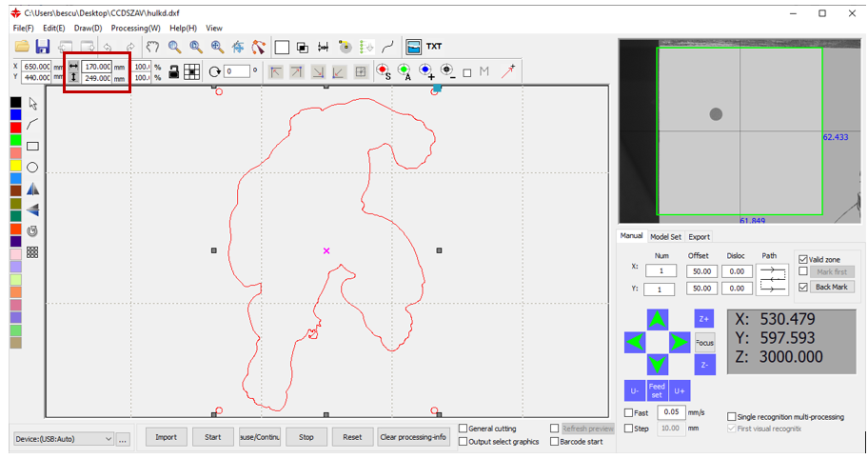Click the nine-point anchor grid icon
This screenshot has width=868, height=459.
191,71
